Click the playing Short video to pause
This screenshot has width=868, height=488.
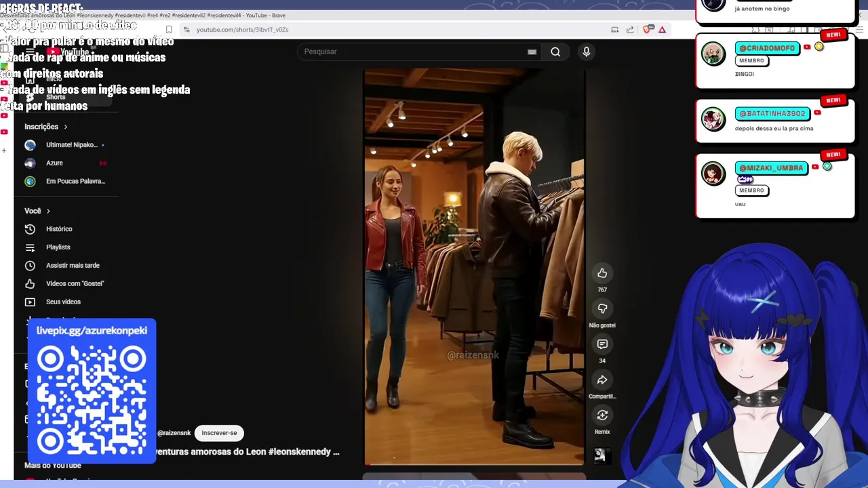click(474, 267)
